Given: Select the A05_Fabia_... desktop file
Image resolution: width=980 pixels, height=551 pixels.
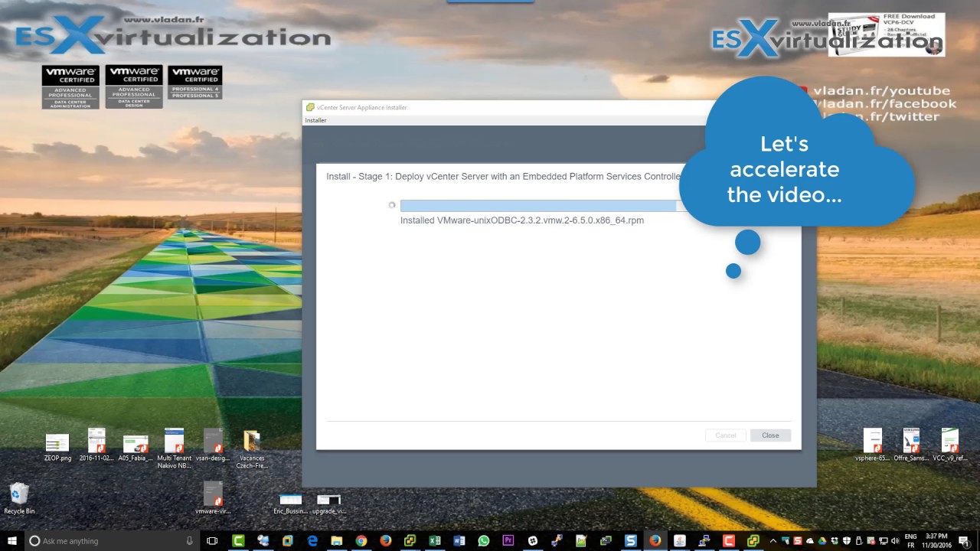Looking at the screenshot, I should (136, 448).
